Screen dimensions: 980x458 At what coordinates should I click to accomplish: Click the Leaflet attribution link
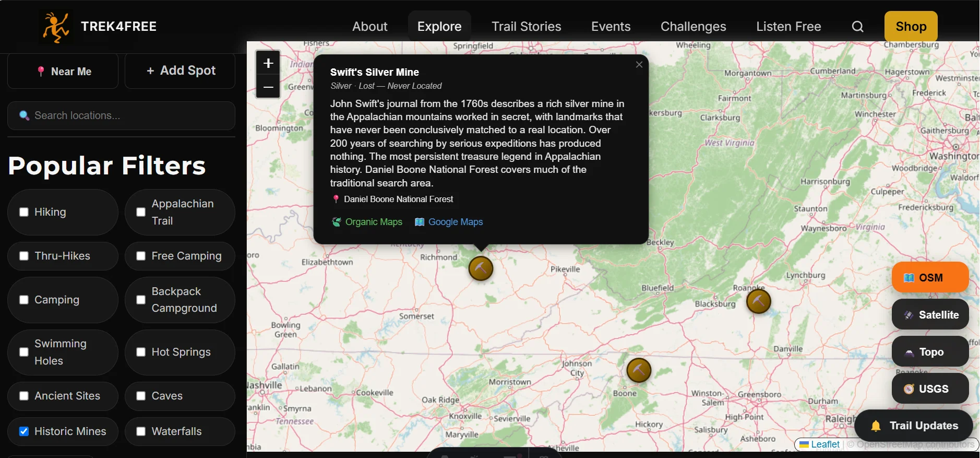(820, 444)
